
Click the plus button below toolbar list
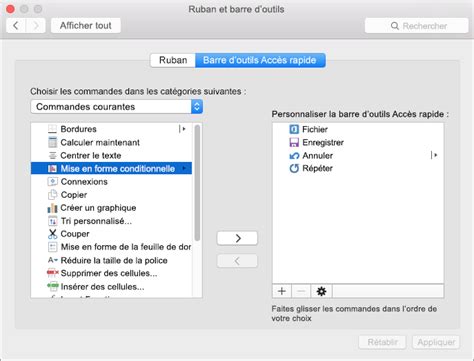click(x=282, y=291)
